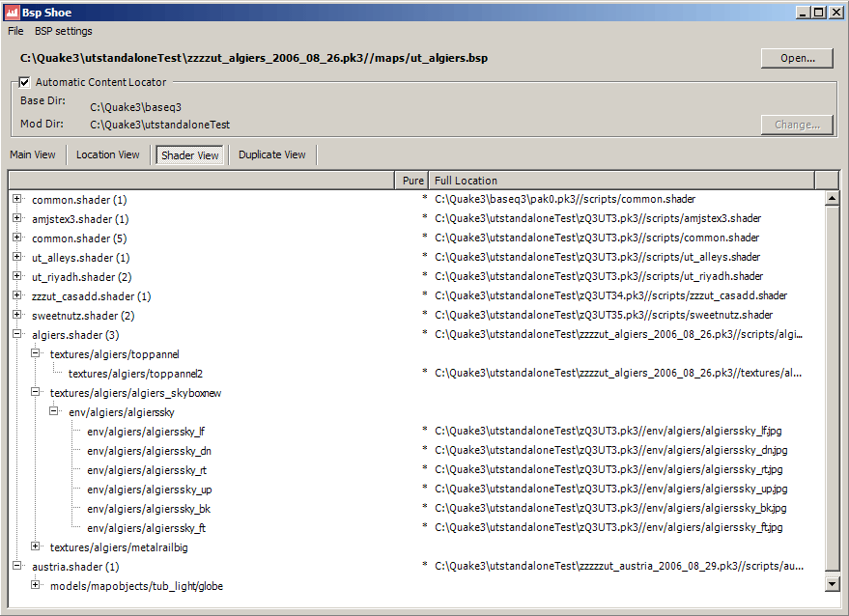Select the Duplicate View tab

tap(272, 154)
